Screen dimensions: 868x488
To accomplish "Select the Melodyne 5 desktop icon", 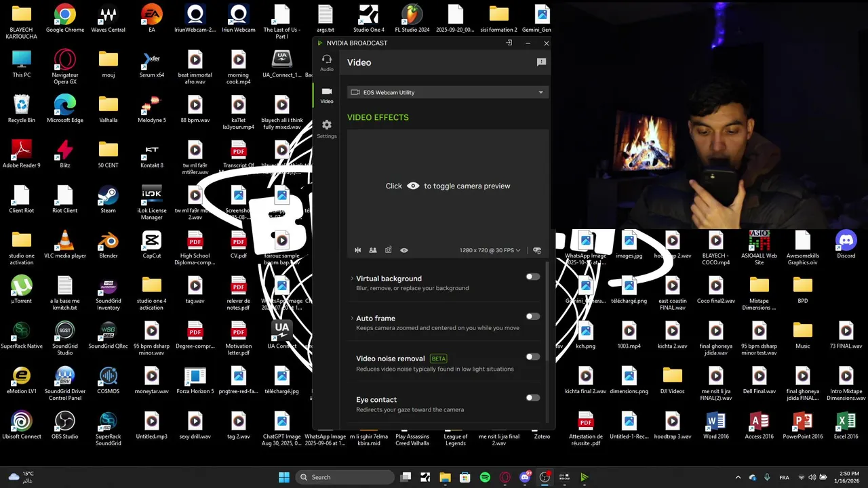I will click(x=152, y=109).
